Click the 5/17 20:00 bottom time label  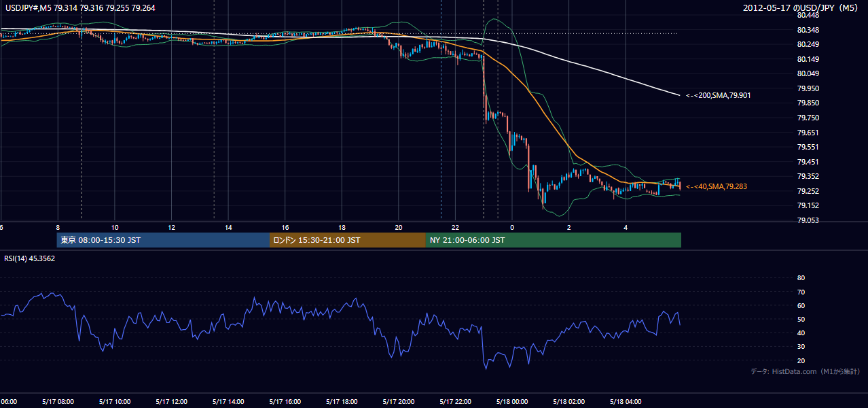pyautogui.click(x=398, y=402)
